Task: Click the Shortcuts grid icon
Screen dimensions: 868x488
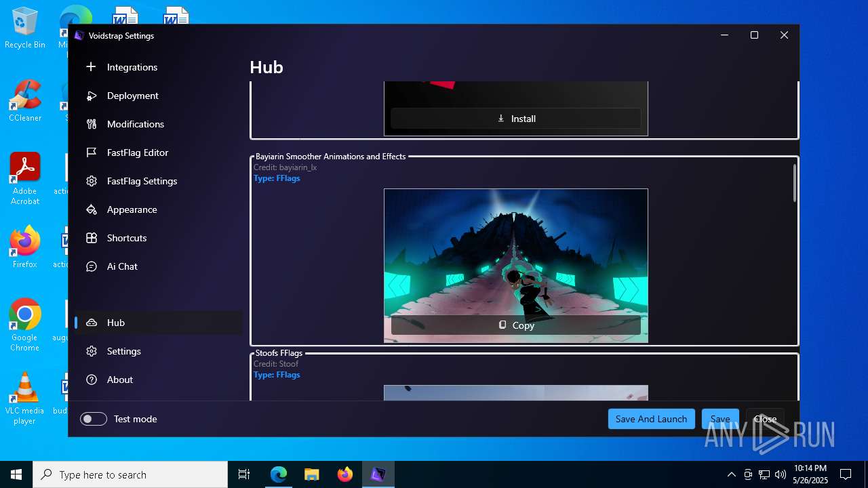Action: [92, 238]
